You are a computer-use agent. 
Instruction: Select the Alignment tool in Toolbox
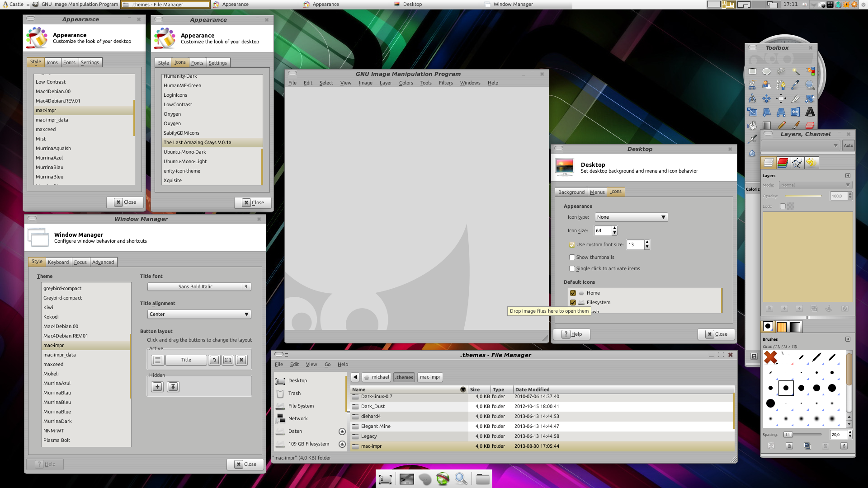(781, 99)
